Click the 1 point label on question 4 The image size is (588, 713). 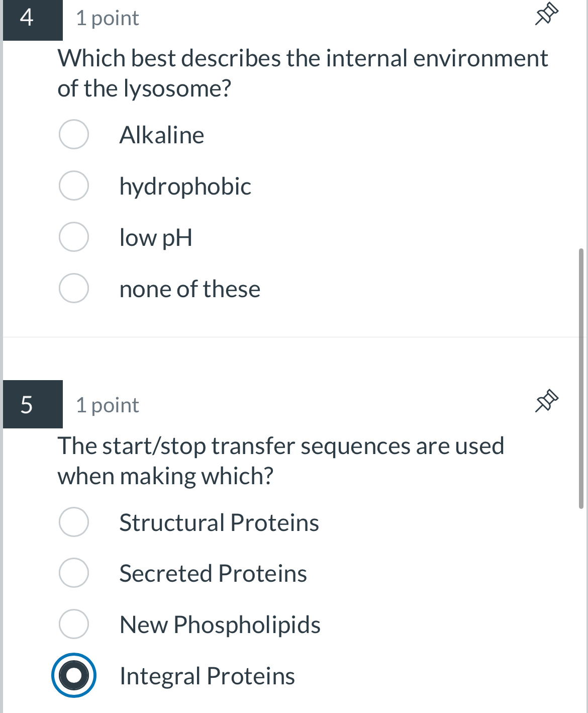[x=106, y=18]
